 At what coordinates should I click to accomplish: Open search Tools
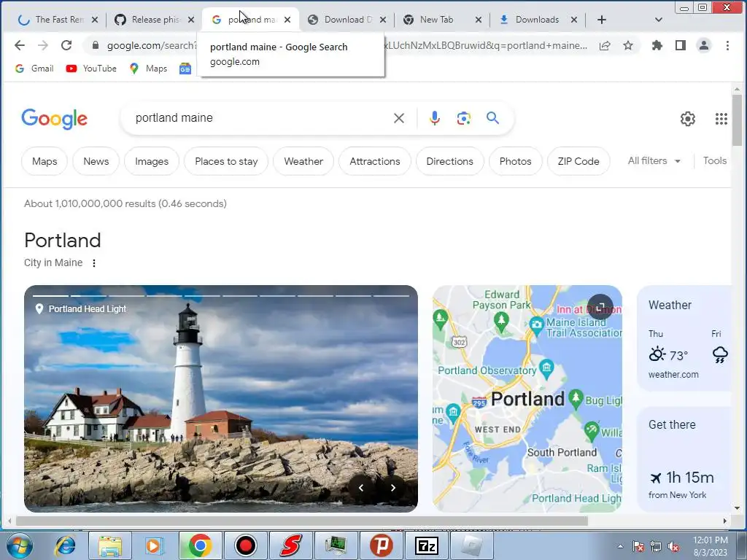tap(715, 161)
